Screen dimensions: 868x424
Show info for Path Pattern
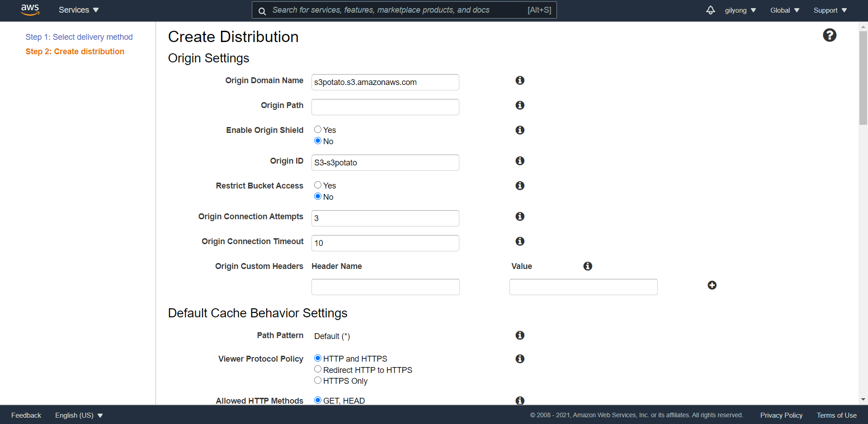tap(520, 335)
